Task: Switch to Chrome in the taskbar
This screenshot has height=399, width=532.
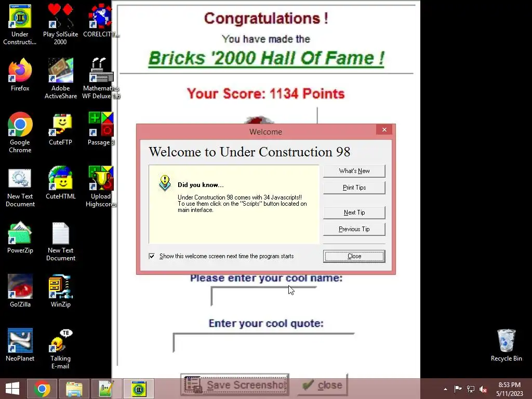Action: click(42, 389)
